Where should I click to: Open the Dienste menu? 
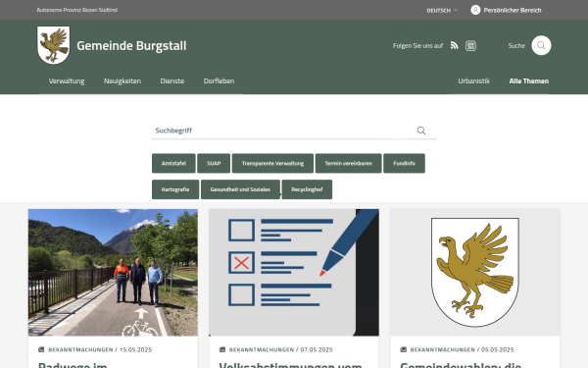tap(172, 81)
